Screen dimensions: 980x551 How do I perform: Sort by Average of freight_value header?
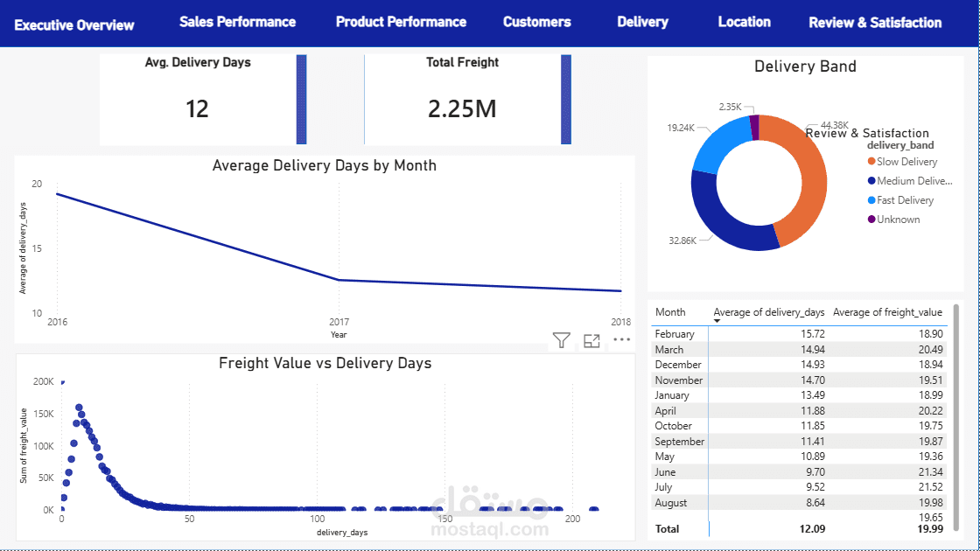(x=887, y=312)
